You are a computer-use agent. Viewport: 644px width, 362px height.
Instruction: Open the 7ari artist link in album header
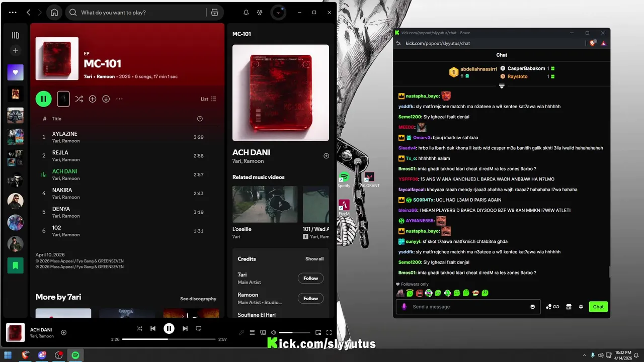pyautogui.click(x=89, y=77)
